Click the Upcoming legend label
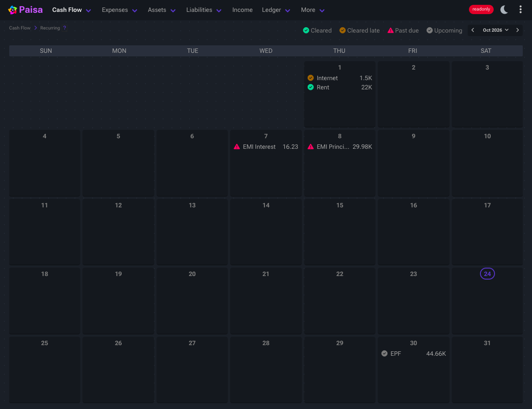 click(448, 30)
